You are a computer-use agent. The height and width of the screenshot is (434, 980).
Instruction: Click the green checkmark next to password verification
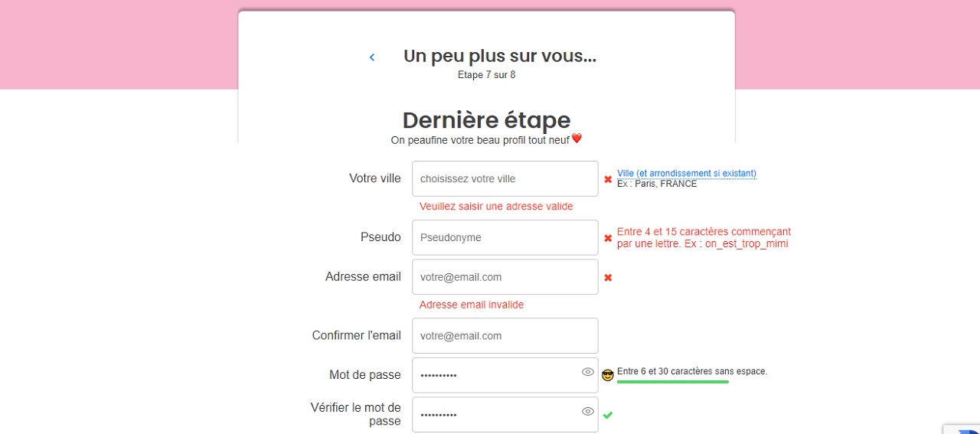click(608, 415)
